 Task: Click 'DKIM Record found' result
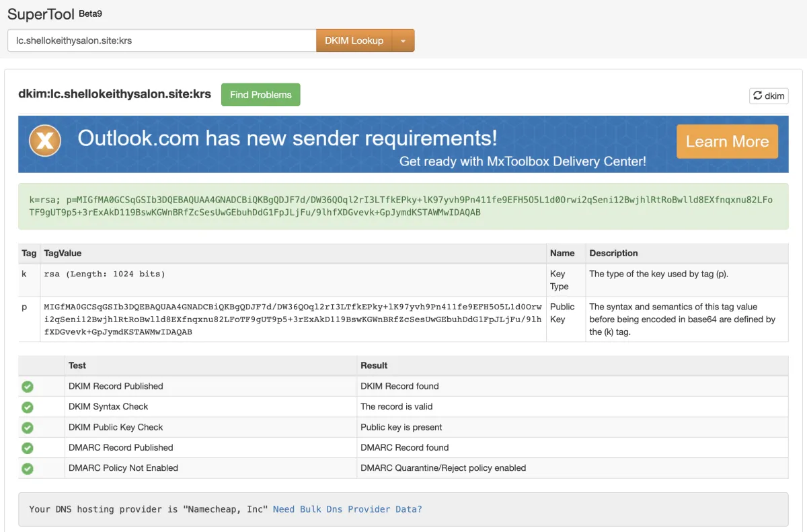399,386
